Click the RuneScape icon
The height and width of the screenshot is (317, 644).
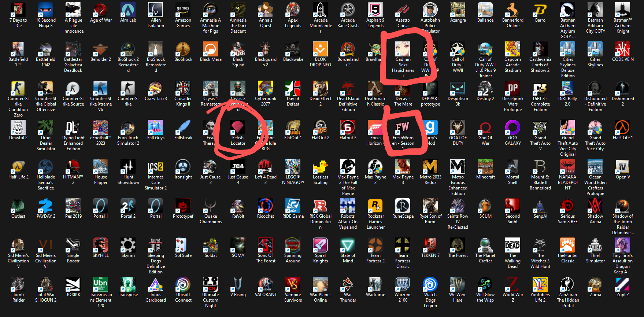[x=403, y=206]
